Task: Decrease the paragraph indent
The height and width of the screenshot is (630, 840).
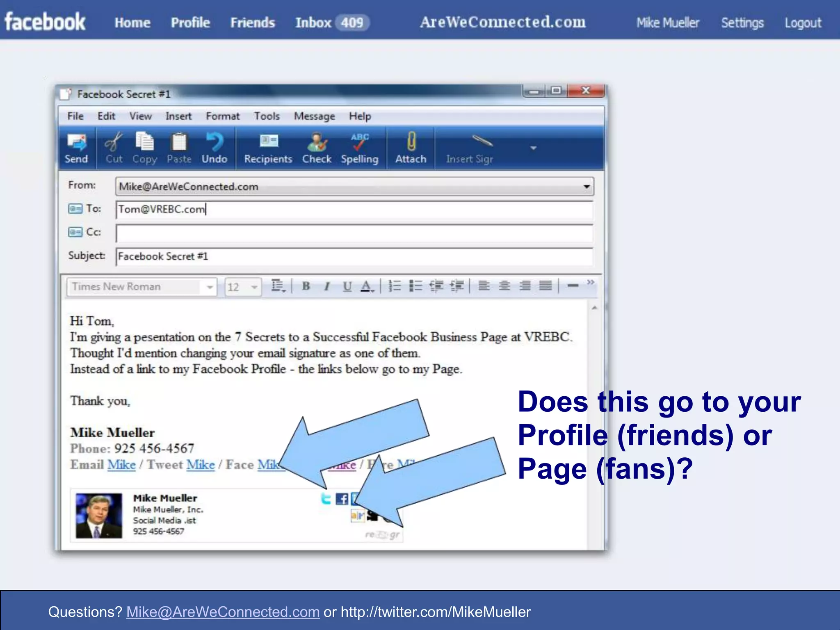Action: [x=436, y=285]
